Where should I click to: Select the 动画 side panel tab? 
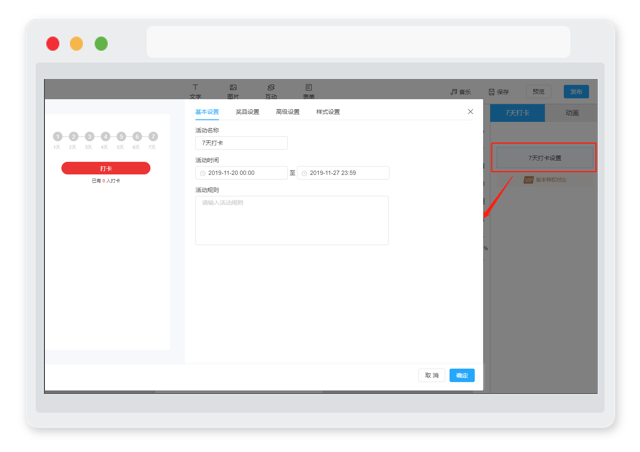[571, 113]
